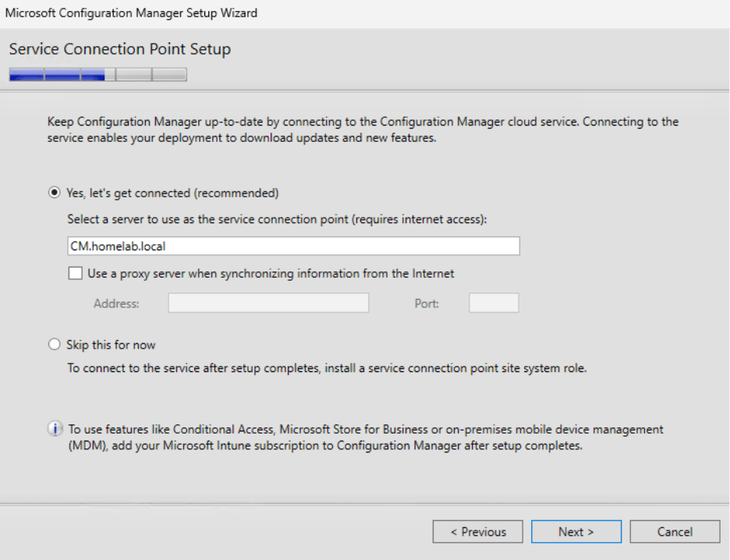Click the first progress bar segment
This screenshot has height=560, width=730.
tap(25, 74)
